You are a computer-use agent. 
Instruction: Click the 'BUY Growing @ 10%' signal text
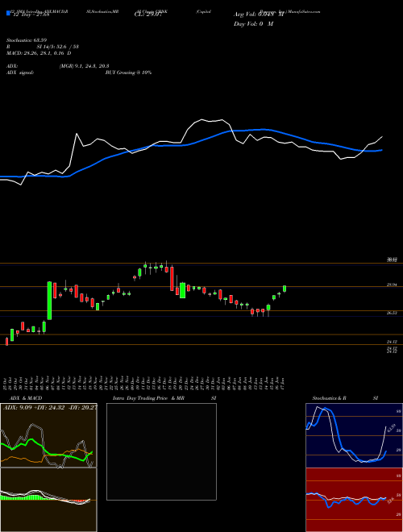[x=128, y=73]
